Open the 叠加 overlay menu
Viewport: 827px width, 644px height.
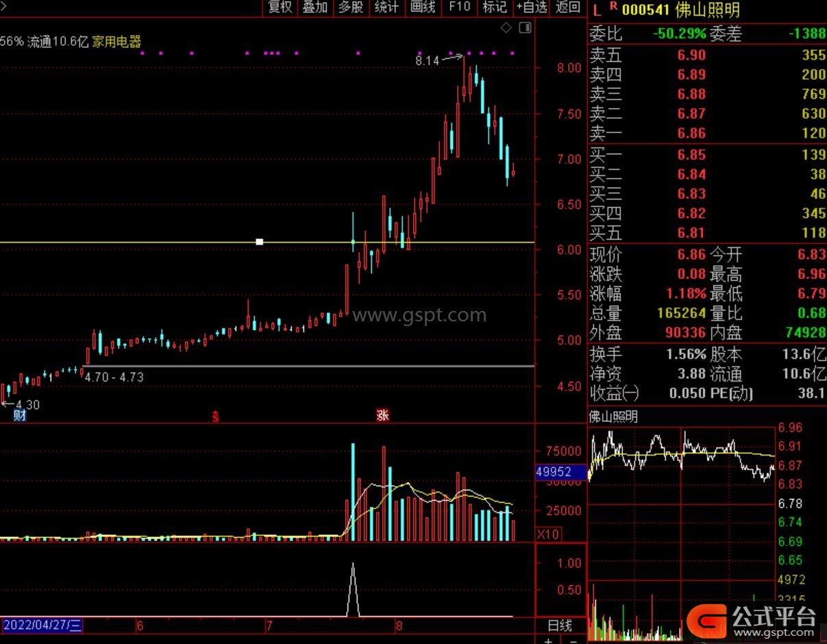315,8
